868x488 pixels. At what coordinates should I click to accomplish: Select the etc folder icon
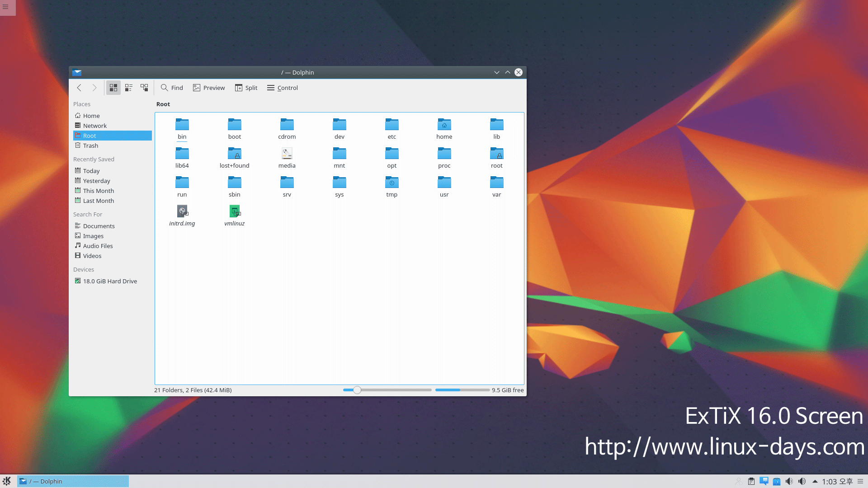click(x=392, y=124)
